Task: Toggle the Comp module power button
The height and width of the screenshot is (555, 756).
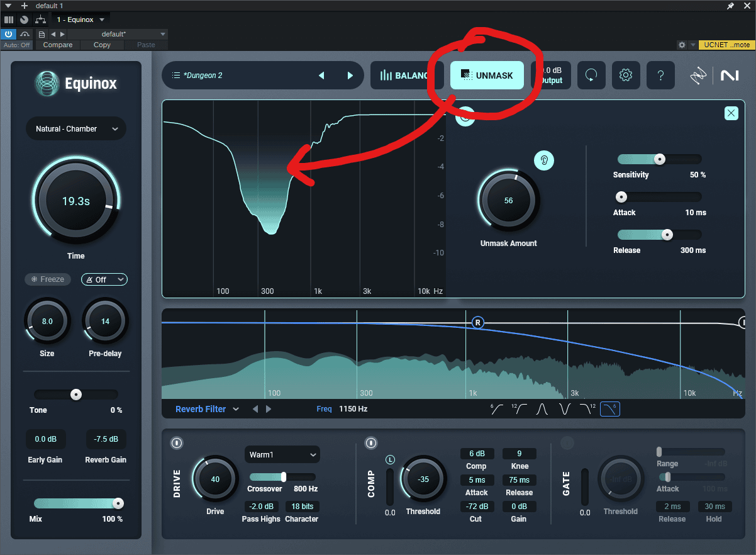Action: coord(371,443)
